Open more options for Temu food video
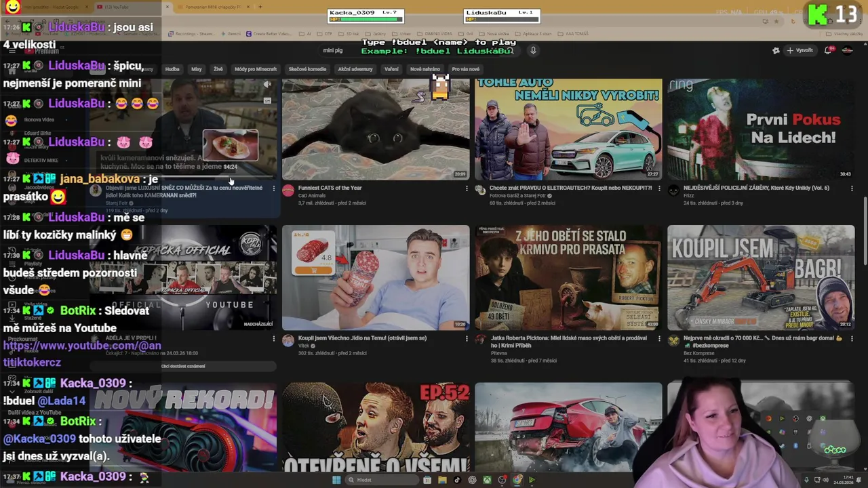 [467, 338]
